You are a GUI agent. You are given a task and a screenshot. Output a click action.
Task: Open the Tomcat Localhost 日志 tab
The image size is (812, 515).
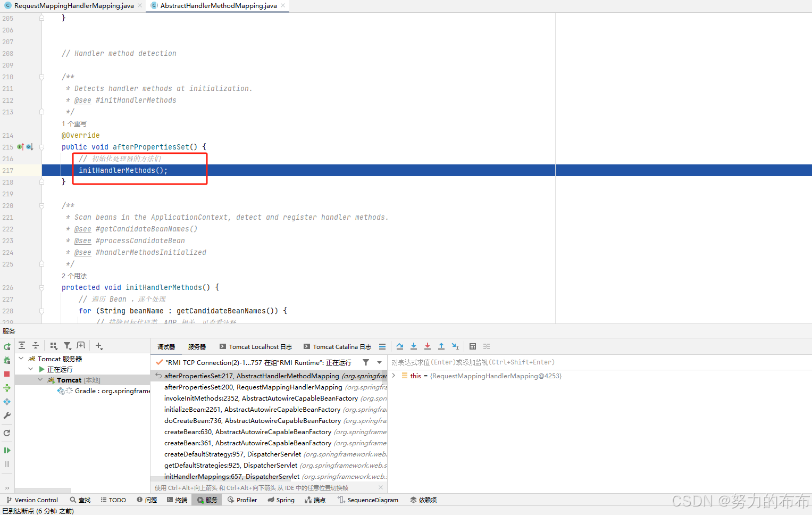256,347
